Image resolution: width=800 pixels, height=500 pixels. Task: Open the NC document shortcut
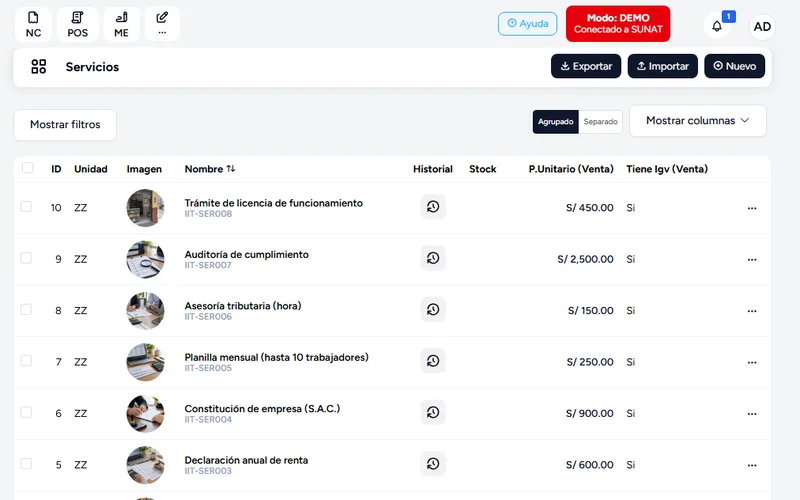33,24
